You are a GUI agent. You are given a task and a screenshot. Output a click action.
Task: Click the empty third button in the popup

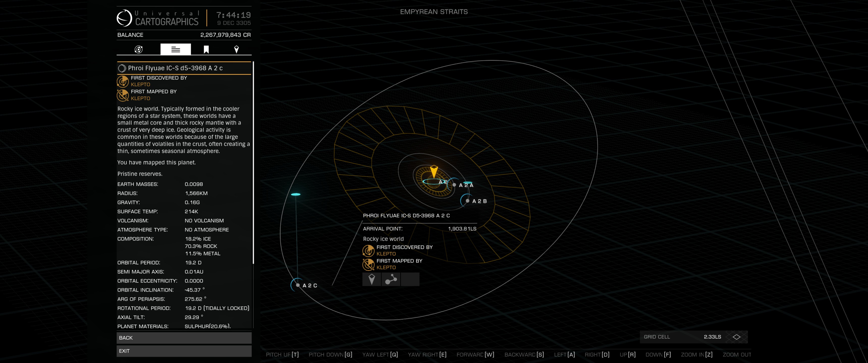point(410,279)
